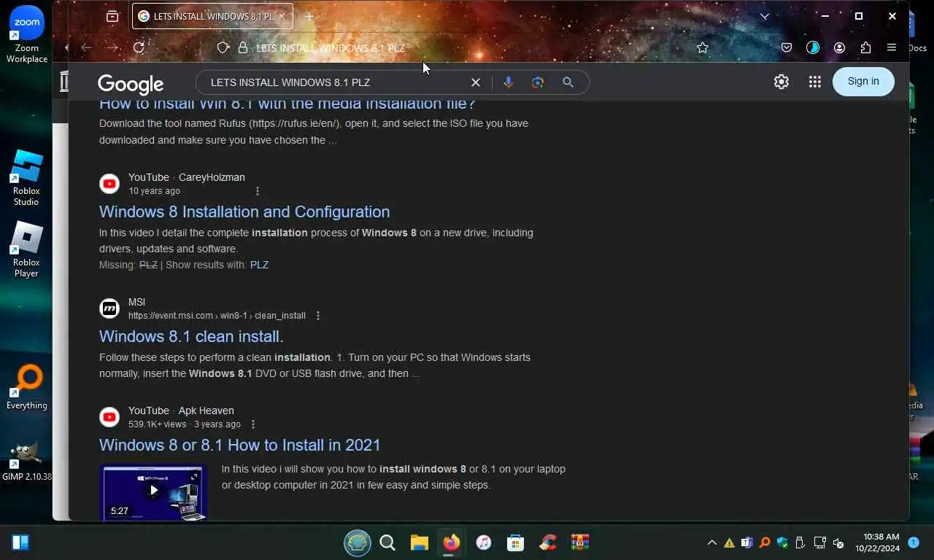
Task: Click the event.msi.com URL text
Action: click(x=217, y=316)
